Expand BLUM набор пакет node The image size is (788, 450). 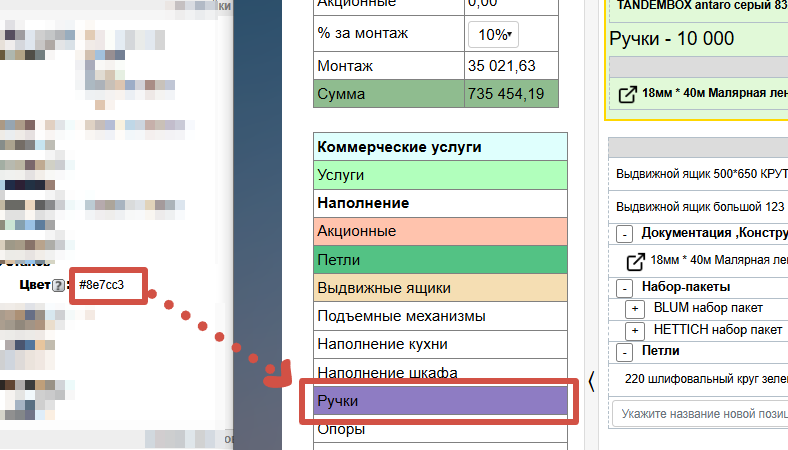point(635,308)
